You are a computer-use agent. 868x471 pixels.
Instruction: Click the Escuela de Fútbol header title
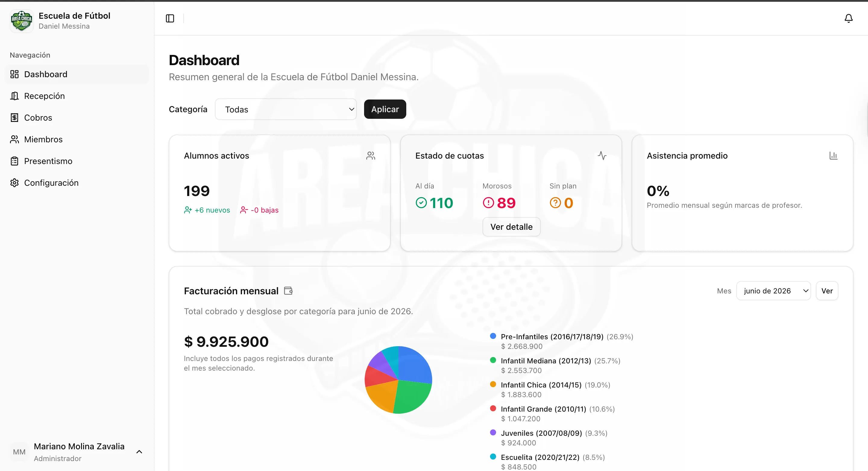click(x=74, y=15)
